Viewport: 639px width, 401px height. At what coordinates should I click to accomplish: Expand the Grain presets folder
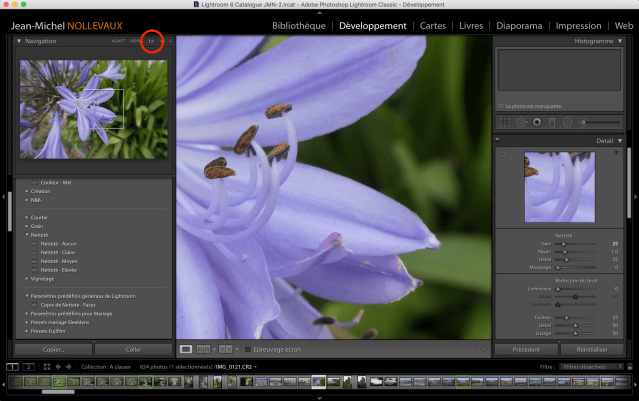pyautogui.click(x=27, y=226)
